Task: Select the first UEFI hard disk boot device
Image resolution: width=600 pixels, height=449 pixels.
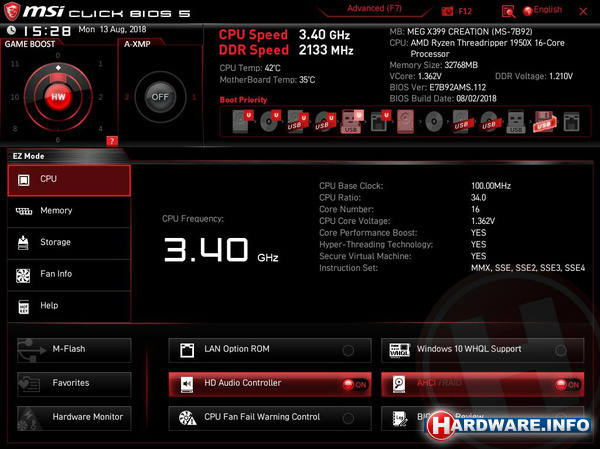Action: tap(243, 121)
